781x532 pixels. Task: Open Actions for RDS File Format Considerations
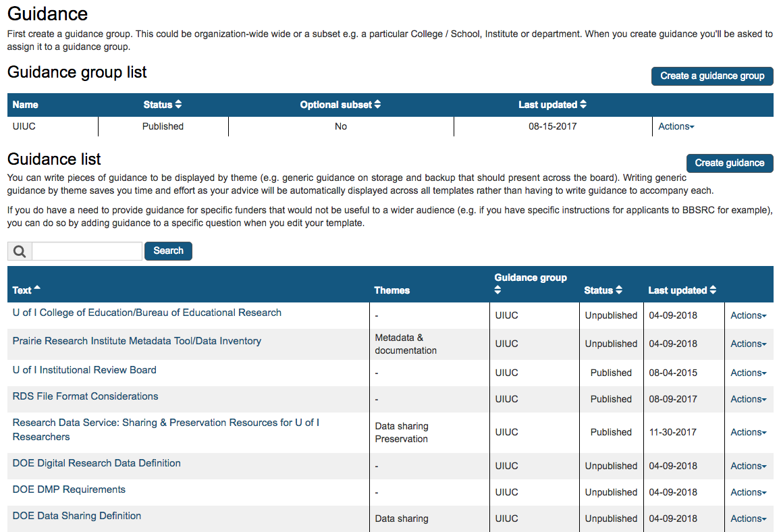click(747, 398)
